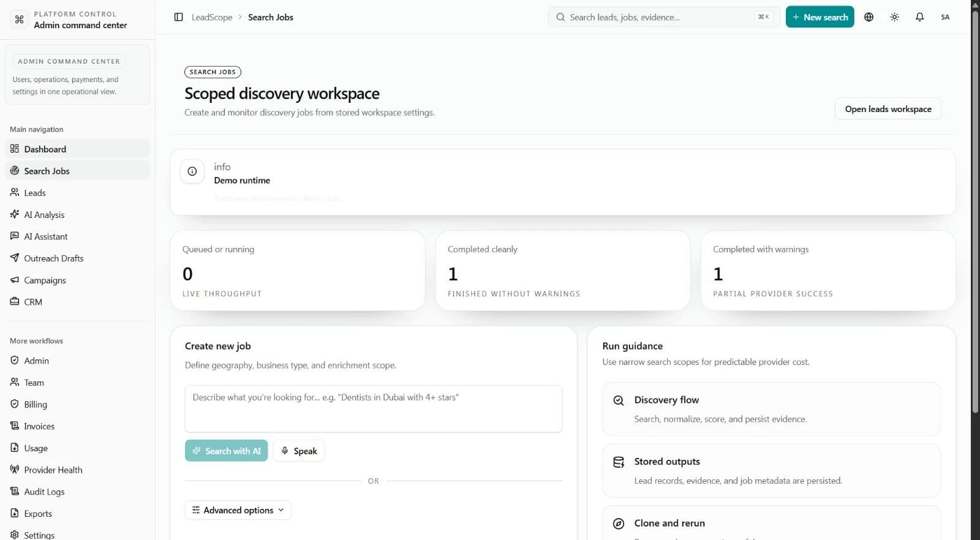This screenshot has width=980, height=540.
Task: Click the Clone and rerun compass icon
Action: point(619,523)
